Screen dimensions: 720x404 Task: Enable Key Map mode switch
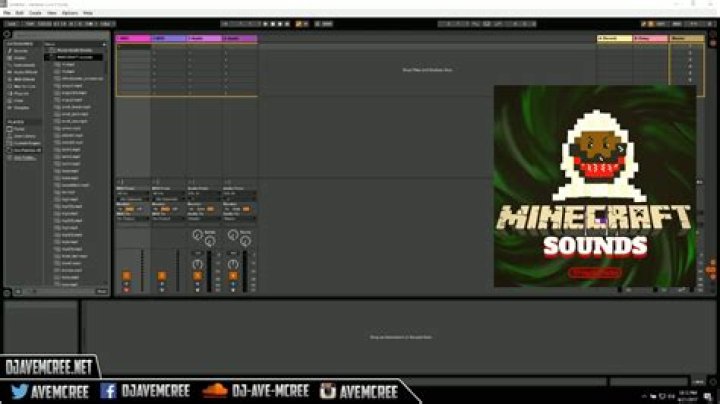tap(661, 24)
